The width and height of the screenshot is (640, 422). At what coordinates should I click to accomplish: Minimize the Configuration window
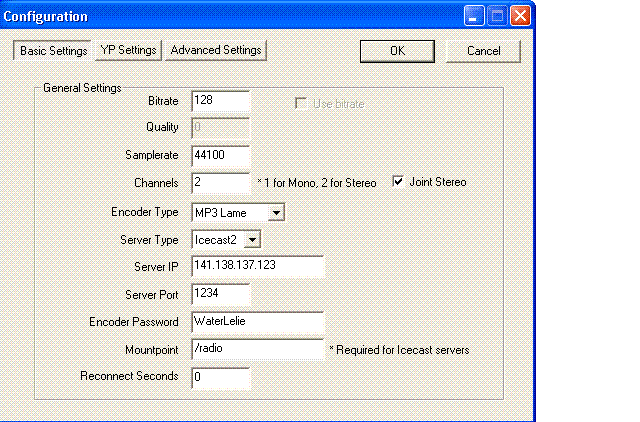[x=474, y=16]
